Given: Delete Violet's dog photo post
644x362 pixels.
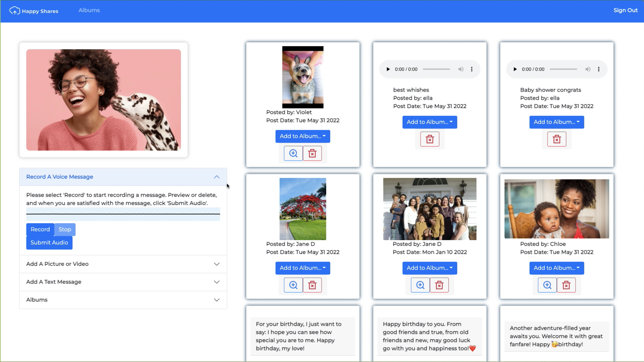Looking at the screenshot, I should click(312, 153).
